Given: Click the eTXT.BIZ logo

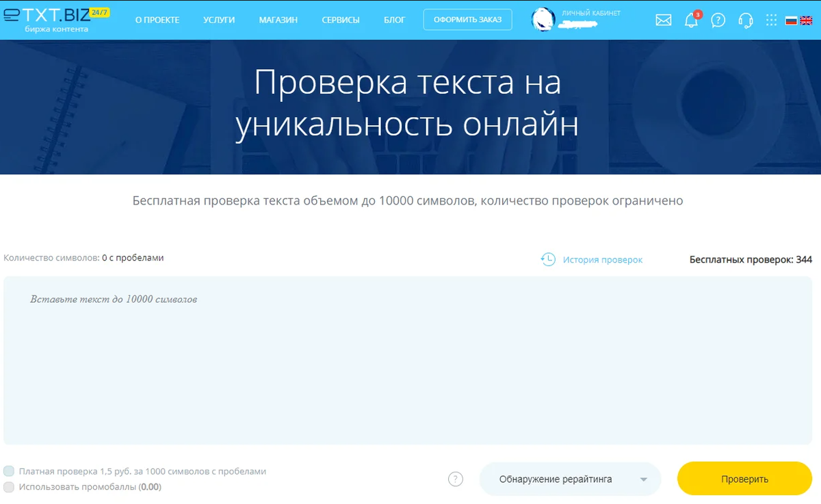Looking at the screenshot, I should (55, 19).
